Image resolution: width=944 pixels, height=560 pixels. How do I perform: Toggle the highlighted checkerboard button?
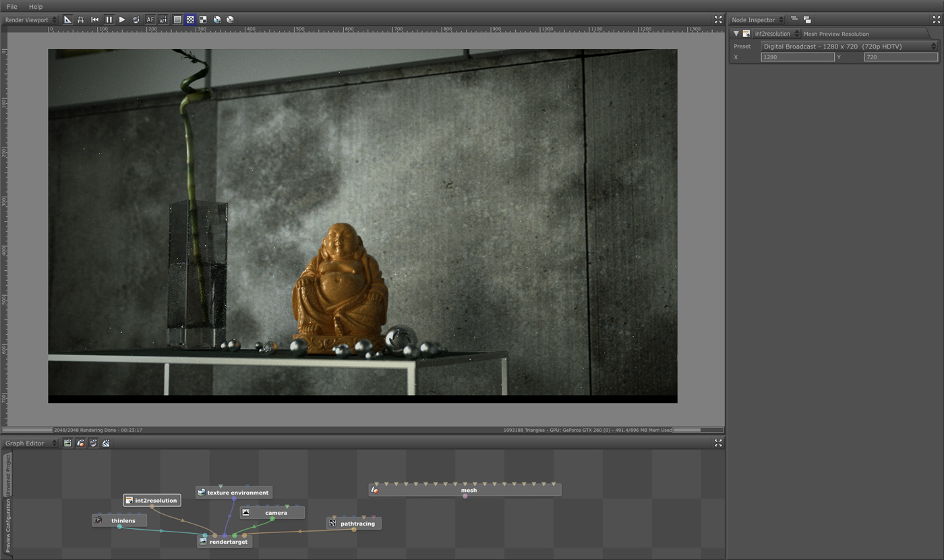(190, 20)
